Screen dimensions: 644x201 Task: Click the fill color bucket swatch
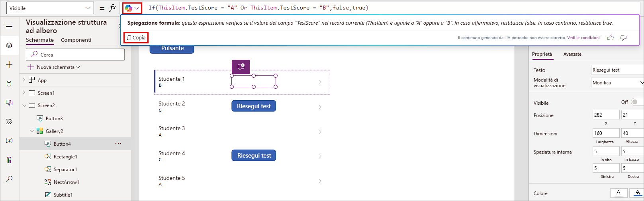pos(637,193)
